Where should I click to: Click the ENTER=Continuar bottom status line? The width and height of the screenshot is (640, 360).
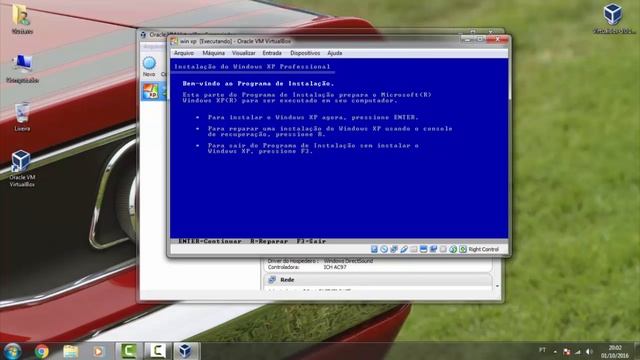point(252,241)
